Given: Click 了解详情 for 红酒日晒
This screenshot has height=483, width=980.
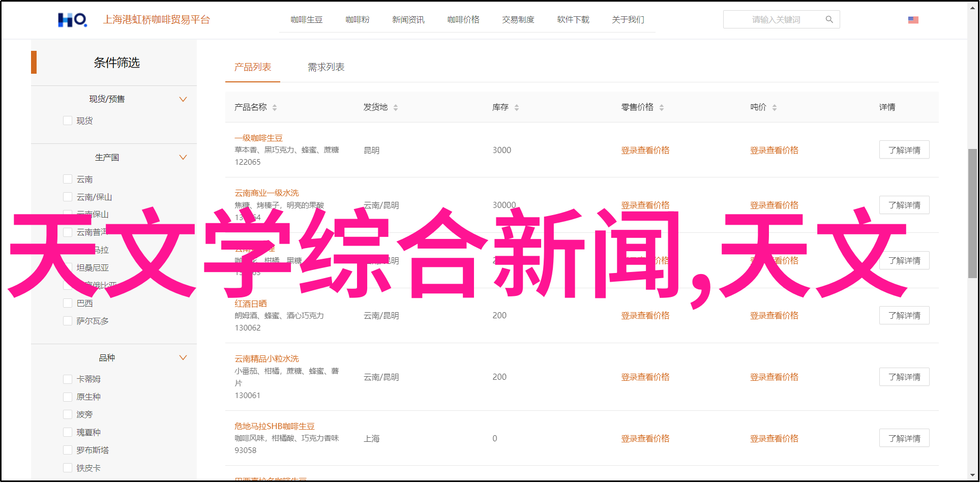Looking at the screenshot, I should point(904,315).
